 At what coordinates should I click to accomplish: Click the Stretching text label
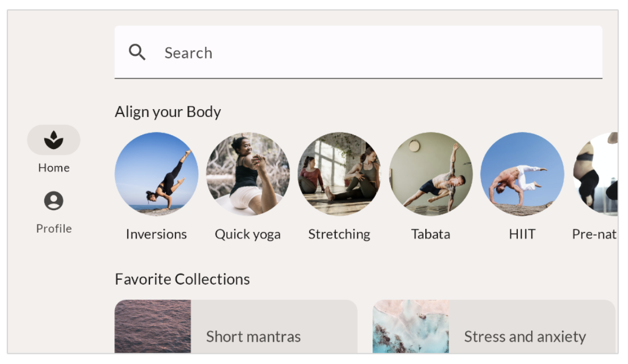[x=340, y=234]
